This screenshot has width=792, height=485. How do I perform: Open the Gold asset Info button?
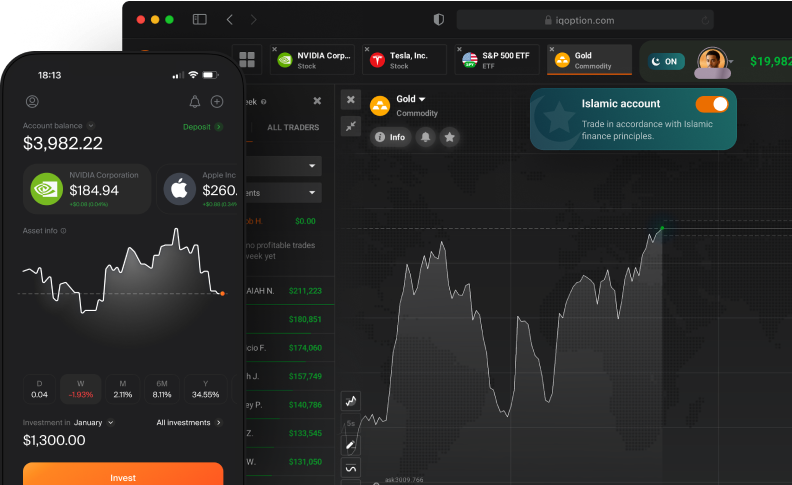[x=390, y=137]
